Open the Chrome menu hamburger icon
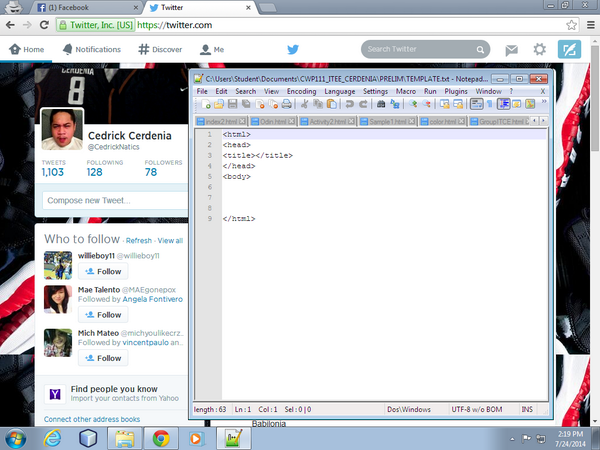Screen dimensions: 600x450 [591, 25]
